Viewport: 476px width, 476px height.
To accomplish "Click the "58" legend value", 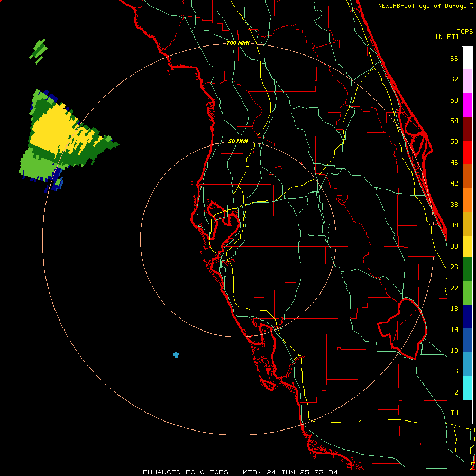I will (454, 100).
